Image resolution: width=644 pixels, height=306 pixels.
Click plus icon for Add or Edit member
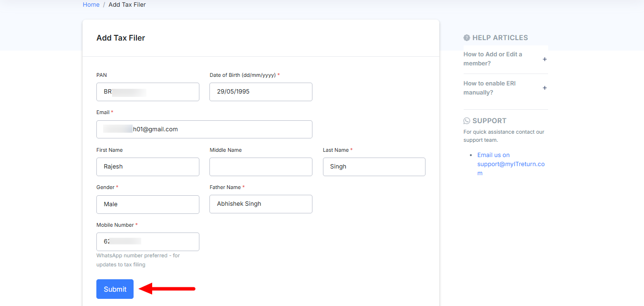tap(545, 59)
